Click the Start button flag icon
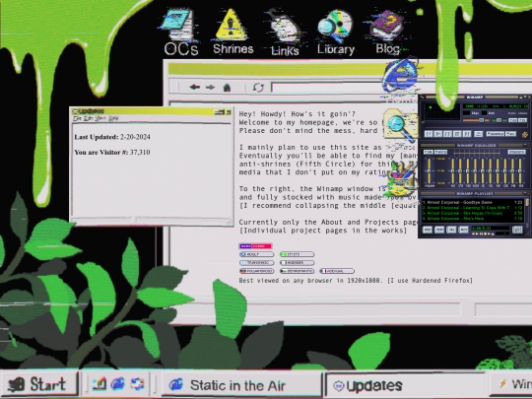This screenshot has width=532, height=399. point(16,385)
